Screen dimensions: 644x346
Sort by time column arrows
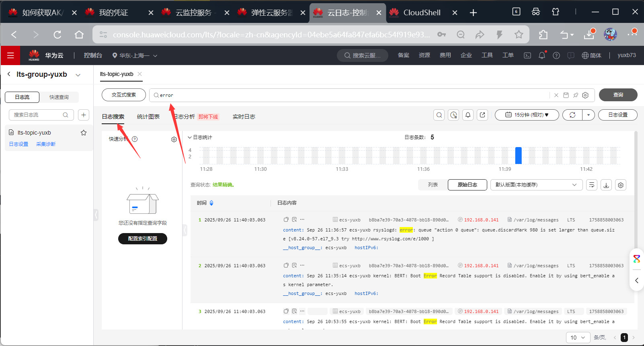[x=211, y=203]
